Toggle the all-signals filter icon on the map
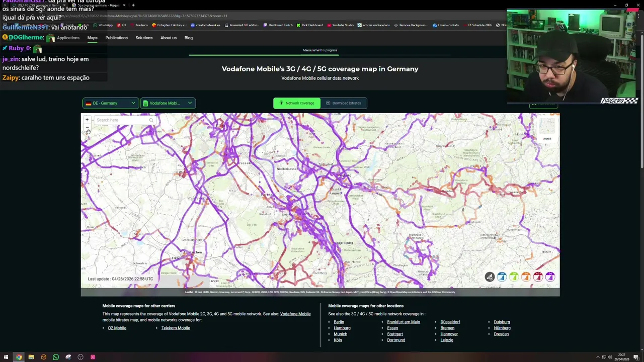 [490, 277]
